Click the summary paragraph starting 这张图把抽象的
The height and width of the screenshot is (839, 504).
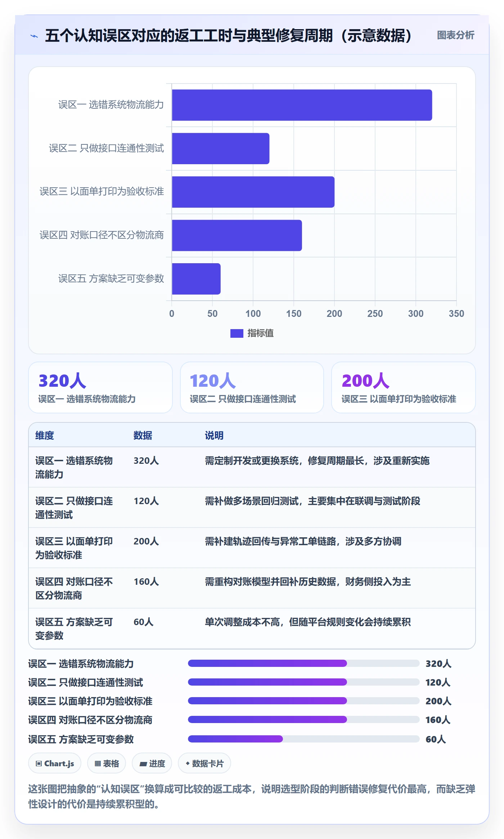[252, 796]
